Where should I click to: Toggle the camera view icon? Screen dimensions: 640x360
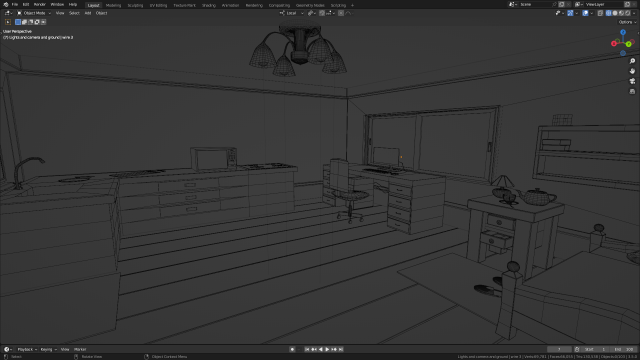(632, 81)
